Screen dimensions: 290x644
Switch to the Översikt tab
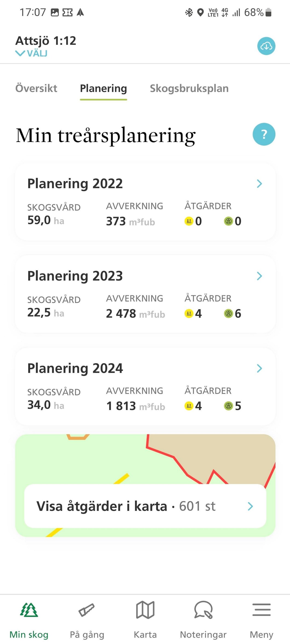(x=36, y=88)
